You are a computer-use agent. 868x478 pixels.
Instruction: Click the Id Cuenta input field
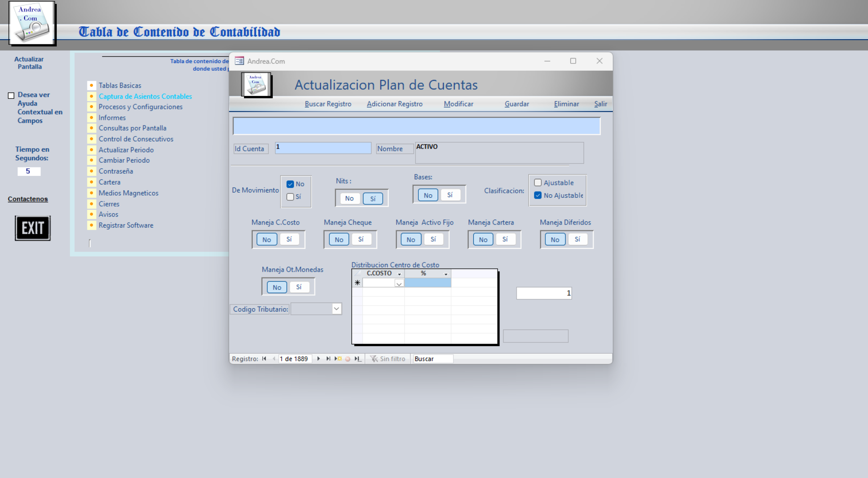point(323,148)
